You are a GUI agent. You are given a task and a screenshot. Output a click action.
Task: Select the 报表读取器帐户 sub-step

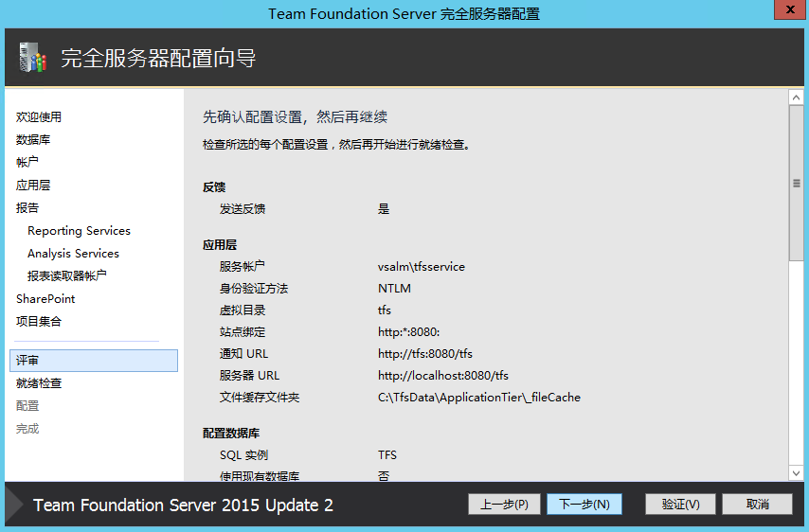pos(67,275)
